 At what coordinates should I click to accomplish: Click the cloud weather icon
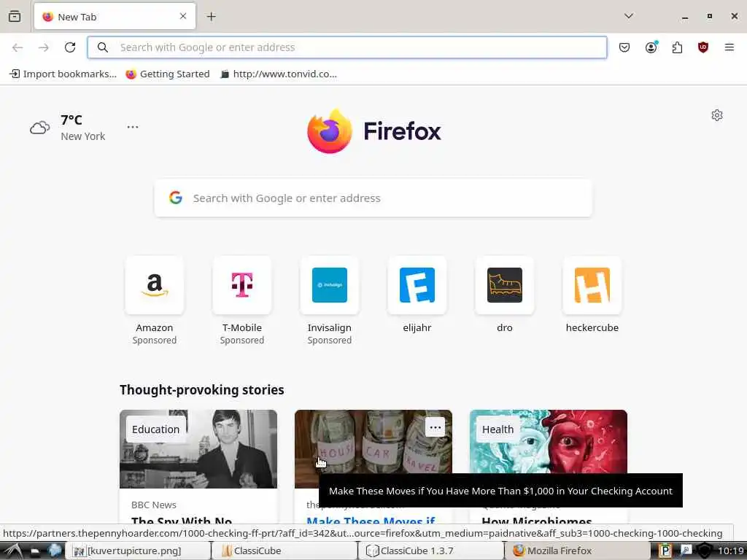pos(39,128)
